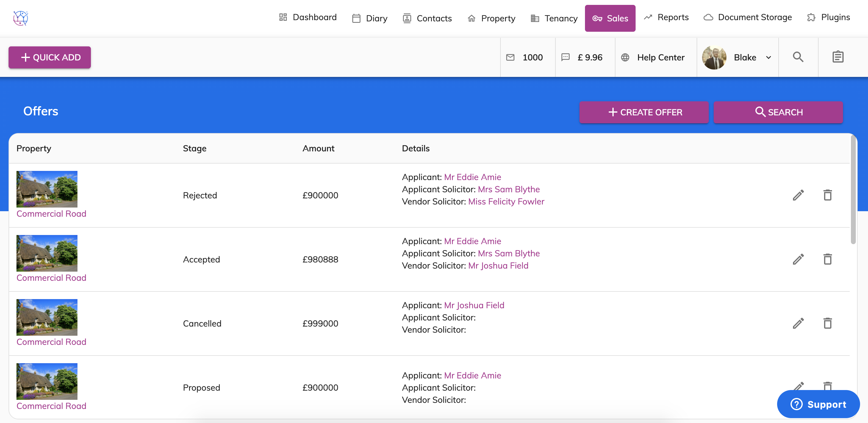Click the app logo icon
Image resolution: width=868 pixels, height=423 pixels.
(20, 18)
